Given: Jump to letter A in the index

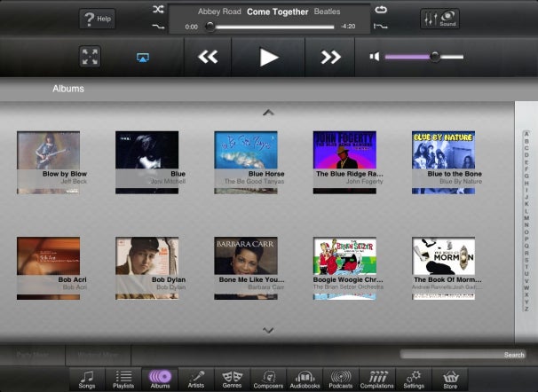Looking at the screenshot, I should pos(526,134).
